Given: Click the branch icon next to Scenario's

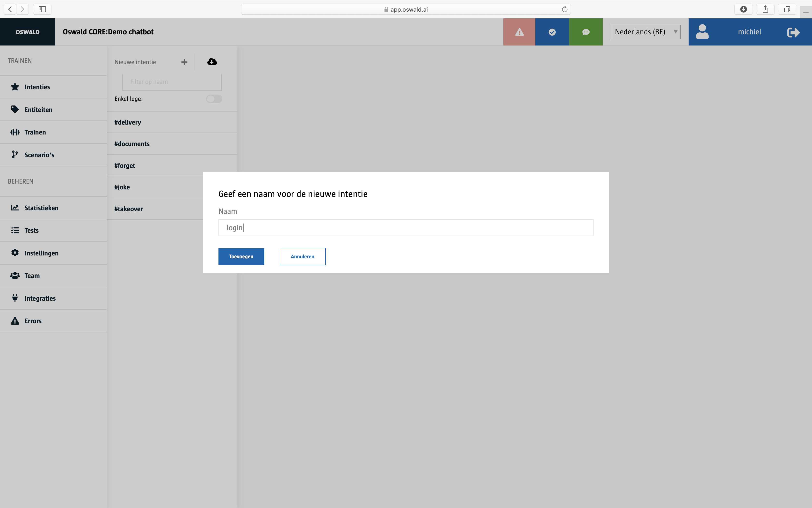Looking at the screenshot, I should point(15,155).
